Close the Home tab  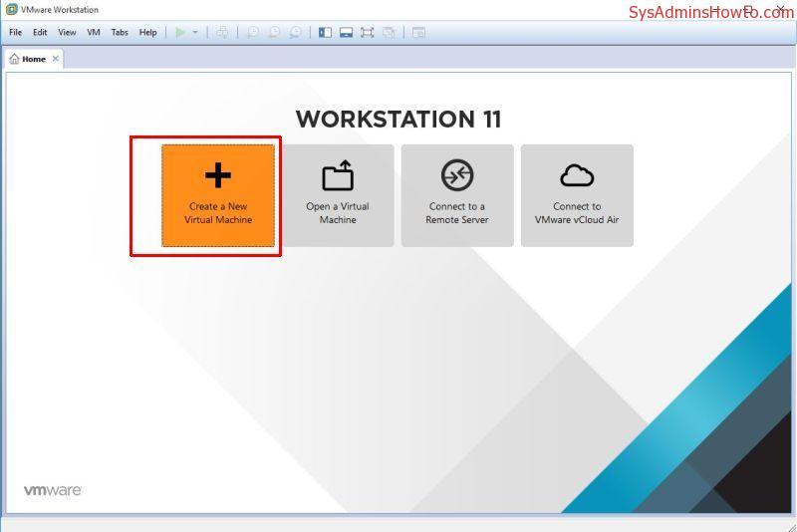pyautogui.click(x=56, y=59)
